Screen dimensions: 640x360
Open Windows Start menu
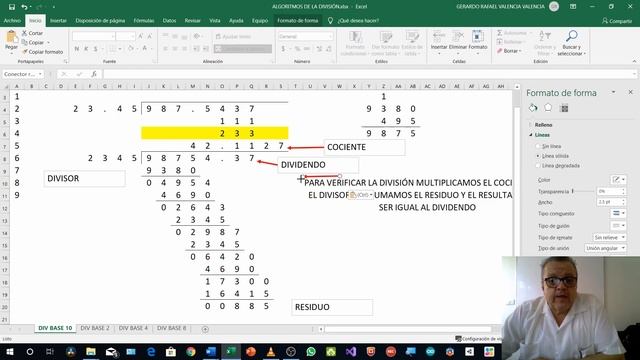pyautogui.click(x=10, y=351)
